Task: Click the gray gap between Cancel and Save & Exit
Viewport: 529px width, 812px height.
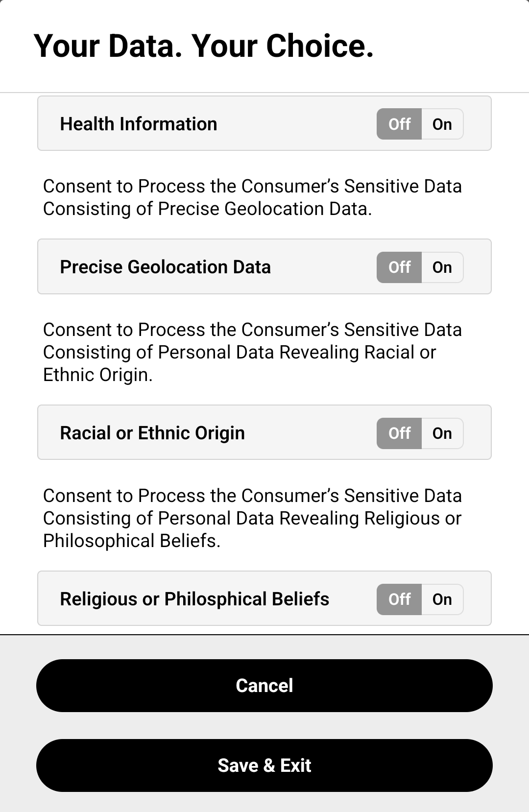Action: [x=264, y=725]
